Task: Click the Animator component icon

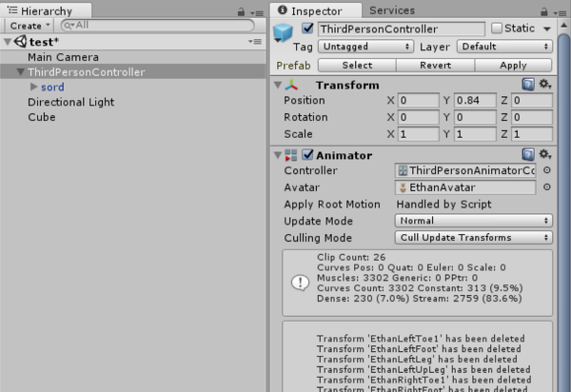Action: [291, 155]
